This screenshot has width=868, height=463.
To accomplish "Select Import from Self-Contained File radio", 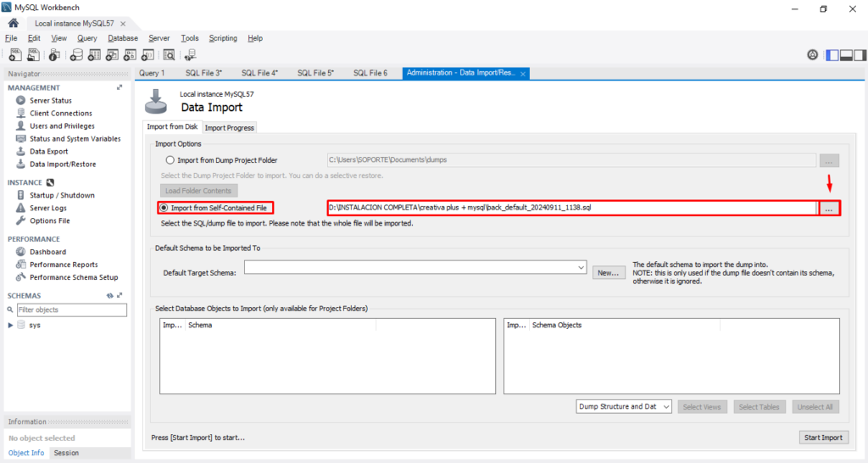I will coord(164,208).
